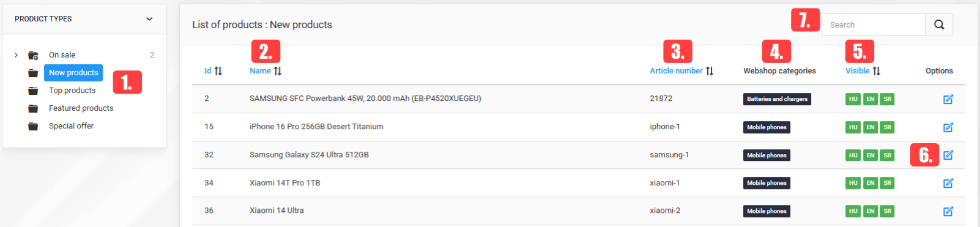The height and width of the screenshot is (227, 980).
Task: Toggle SR visibility for Xiaomi 14 Ultra
Action: point(887,211)
